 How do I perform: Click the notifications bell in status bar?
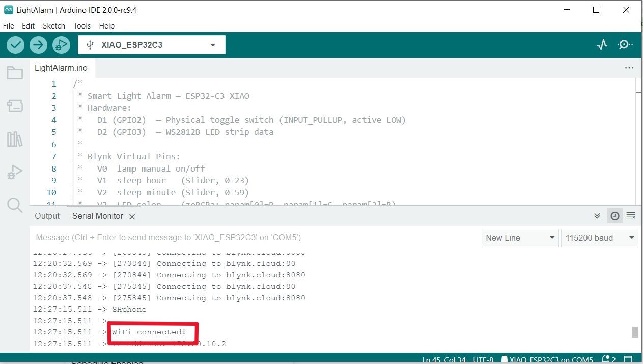click(606, 359)
